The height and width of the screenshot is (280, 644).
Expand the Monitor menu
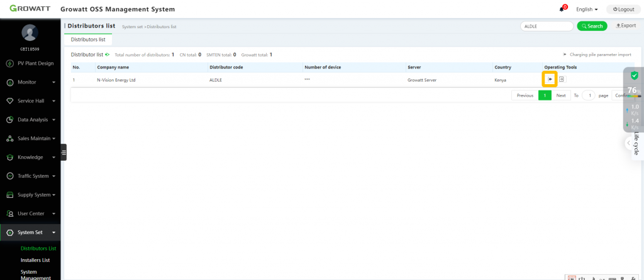point(30,82)
